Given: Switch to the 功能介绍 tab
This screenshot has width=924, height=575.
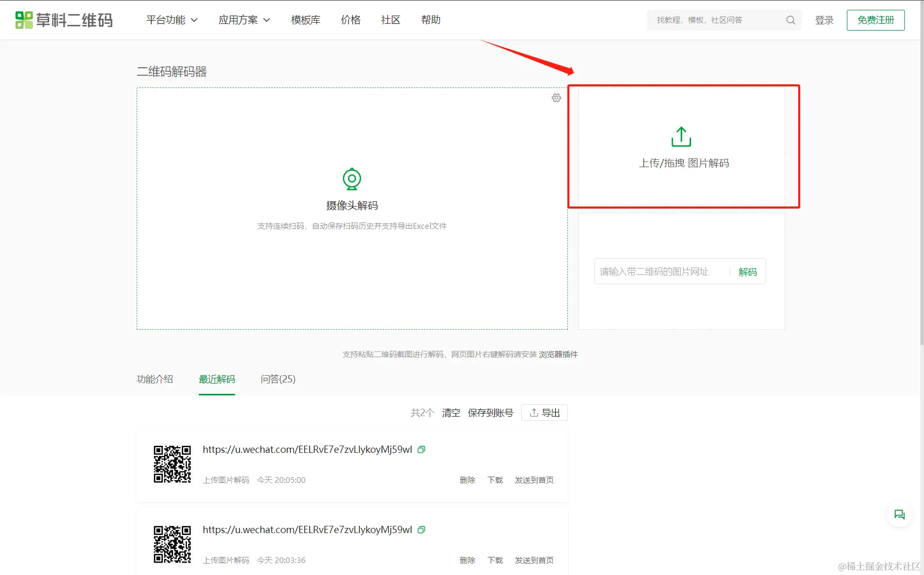Looking at the screenshot, I should click(155, 379).
